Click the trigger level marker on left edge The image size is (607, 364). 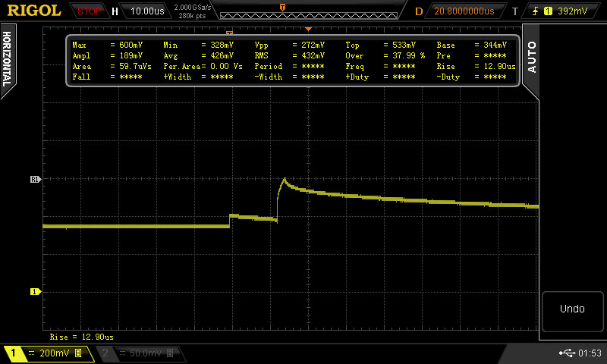(x=34, y=180)
